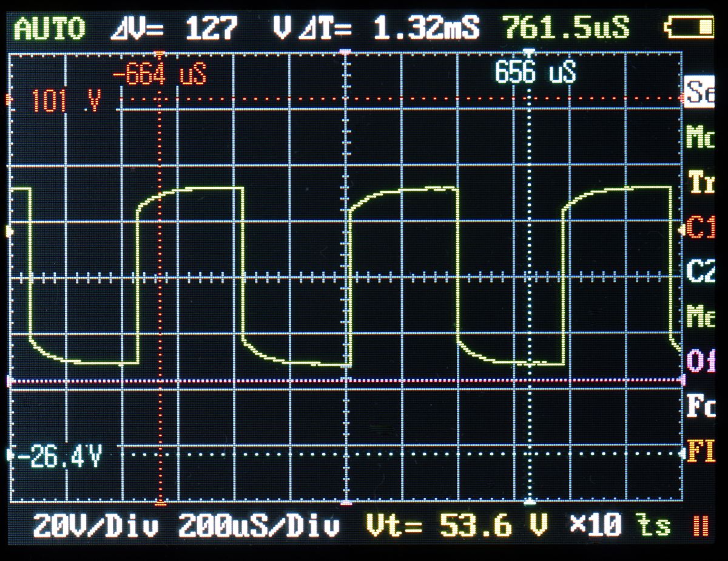Select the Vt= 53.6 V trigger level

point(458,525)
